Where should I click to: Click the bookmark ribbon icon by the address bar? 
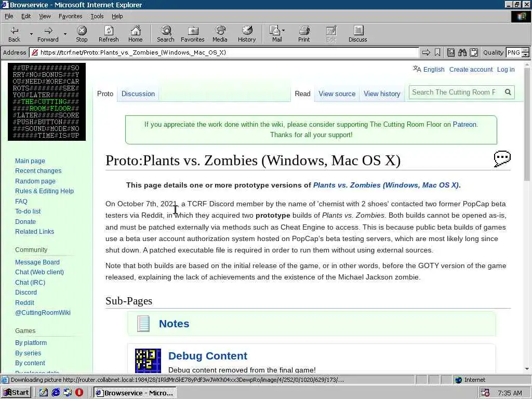[437, 52]
